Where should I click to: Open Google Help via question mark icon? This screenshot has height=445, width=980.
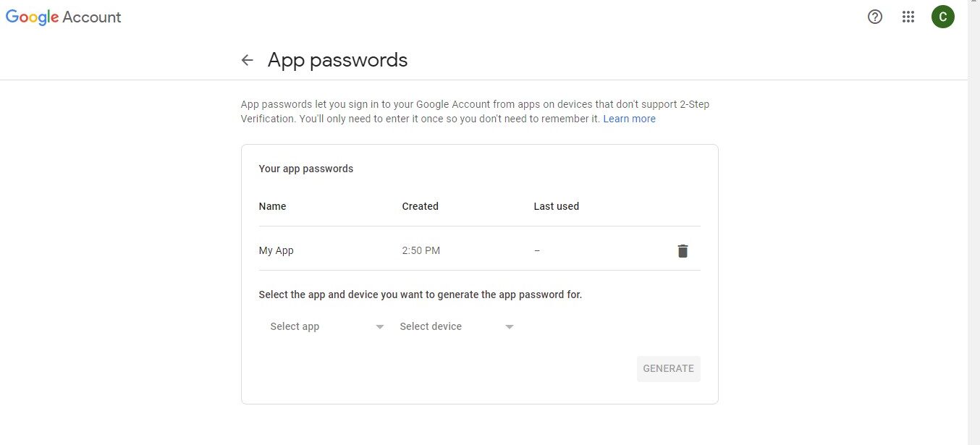pos(875,17)
